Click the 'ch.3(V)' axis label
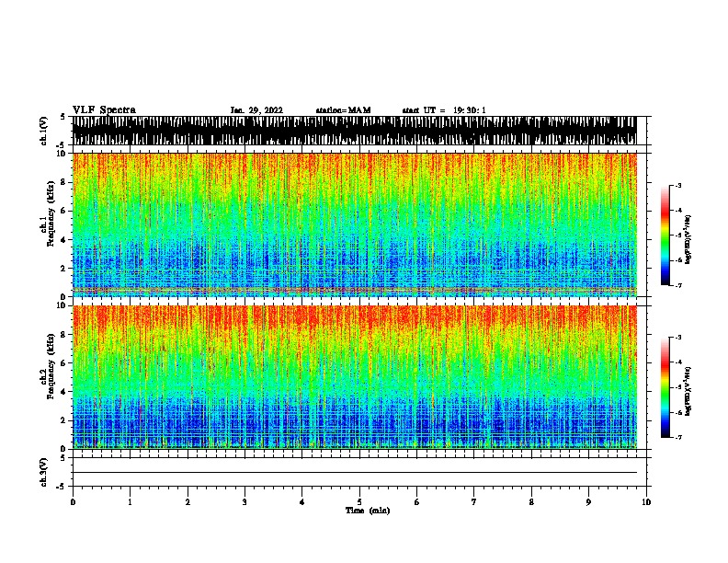728x563 pixels. (44, 472)
